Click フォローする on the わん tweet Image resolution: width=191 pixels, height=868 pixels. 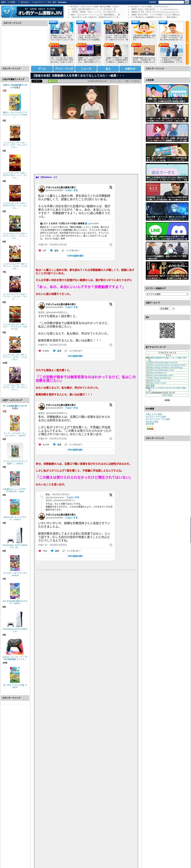[x=73, y=497]
